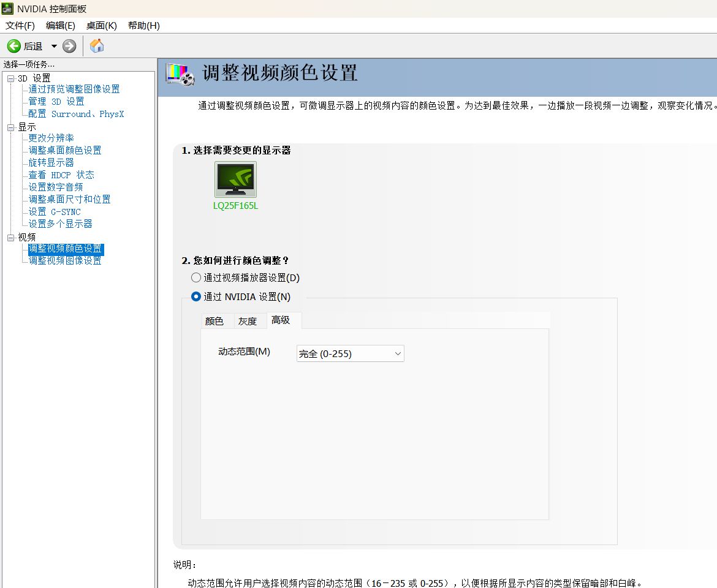
Task: Open the 编辑(E) menu
Action: (x=60, y=26)
